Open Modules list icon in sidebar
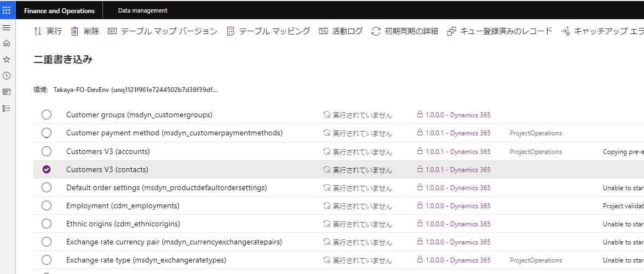 (x=6, y=109)
